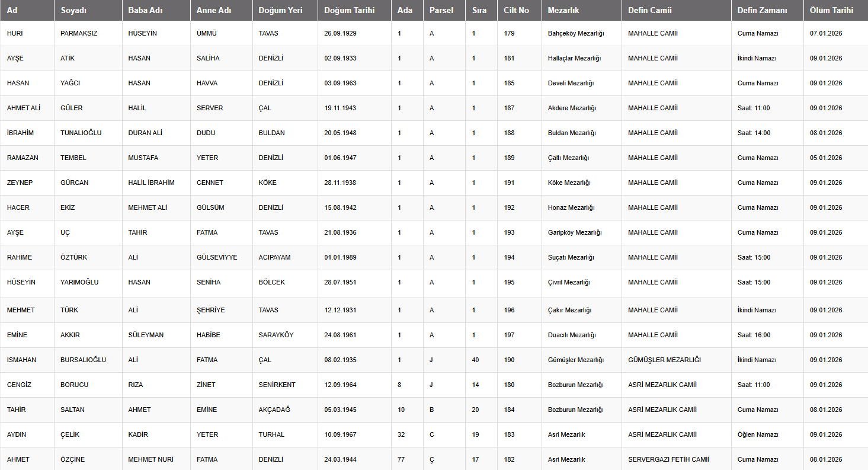Click the SENİRKENT birthplace cell
This screenshot has width=868, height=470.
[x=277, y=385]
